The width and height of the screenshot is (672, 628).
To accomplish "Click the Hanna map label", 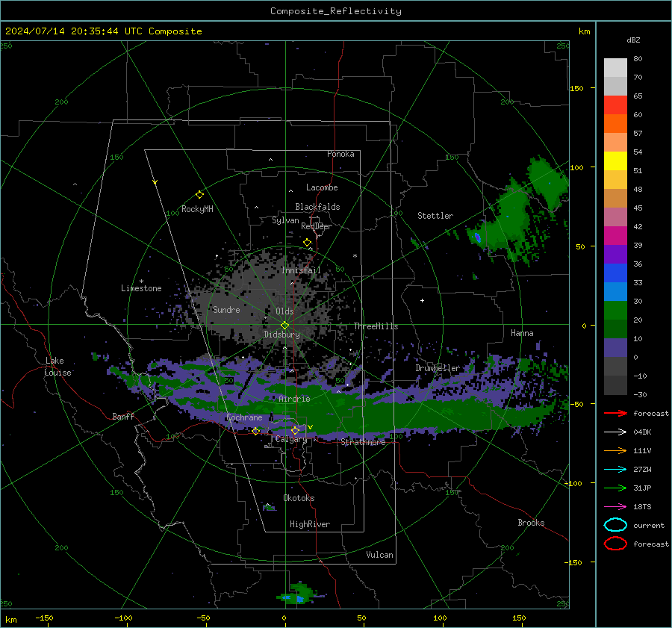I will tap(522, 333).
